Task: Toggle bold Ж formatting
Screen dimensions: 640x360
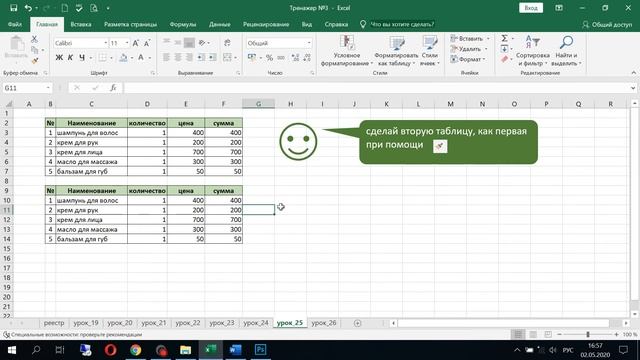Action: tap(59, 58)
